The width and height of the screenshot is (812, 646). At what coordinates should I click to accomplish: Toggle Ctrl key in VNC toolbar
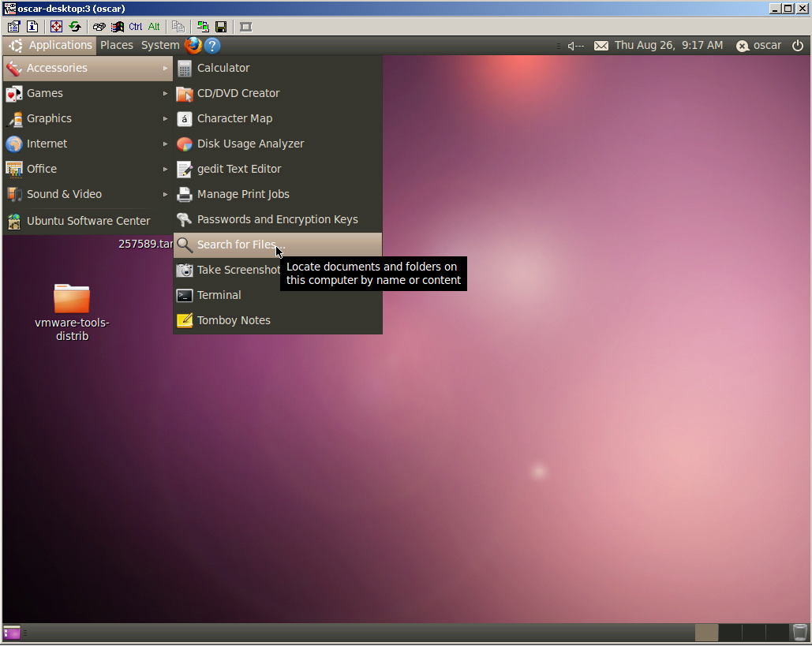pos(136,27)
